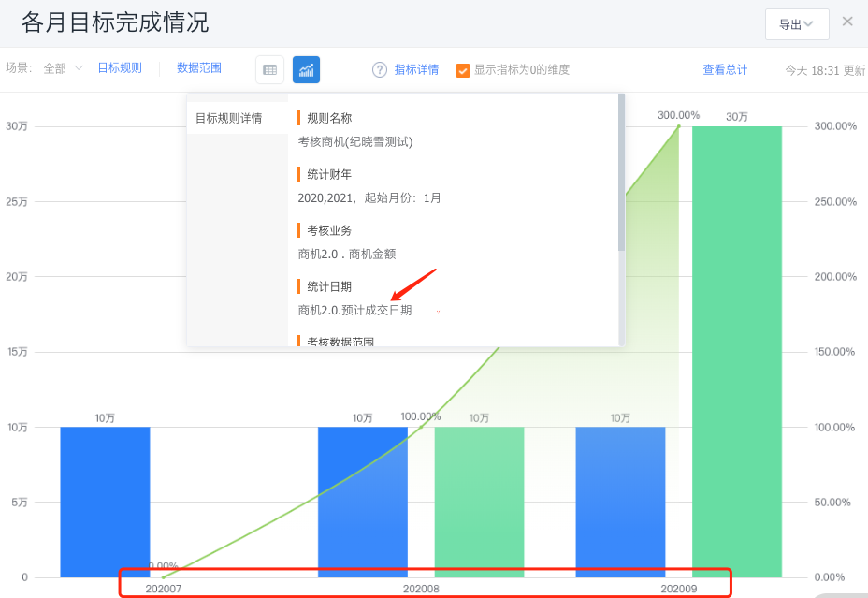Switch to chart view icon
Viewport: 868px width, 598px height.
306,69
